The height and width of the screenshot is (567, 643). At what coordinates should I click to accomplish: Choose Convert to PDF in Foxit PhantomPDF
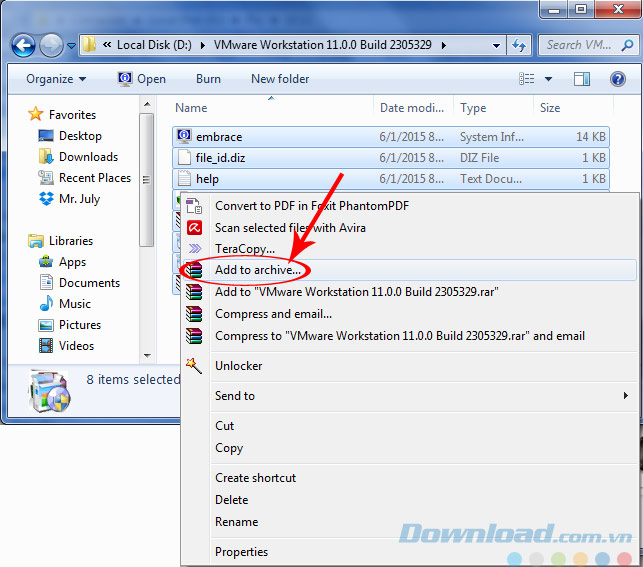(x=408, y=206)
